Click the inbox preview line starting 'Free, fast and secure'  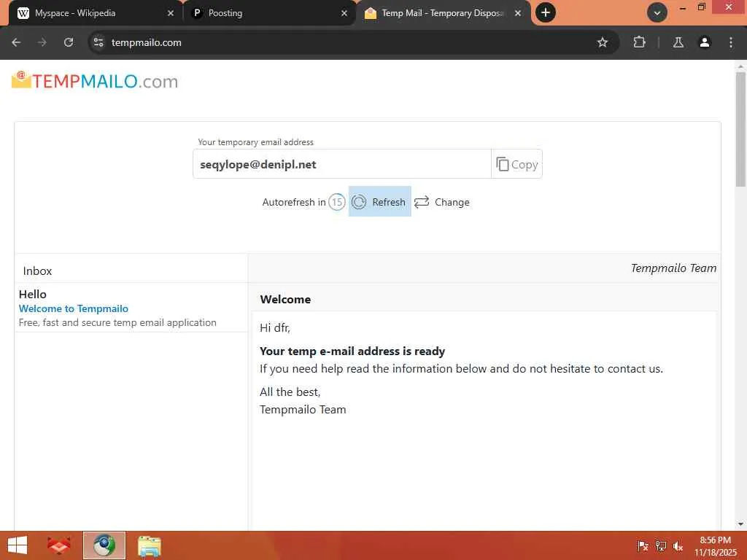117,322
